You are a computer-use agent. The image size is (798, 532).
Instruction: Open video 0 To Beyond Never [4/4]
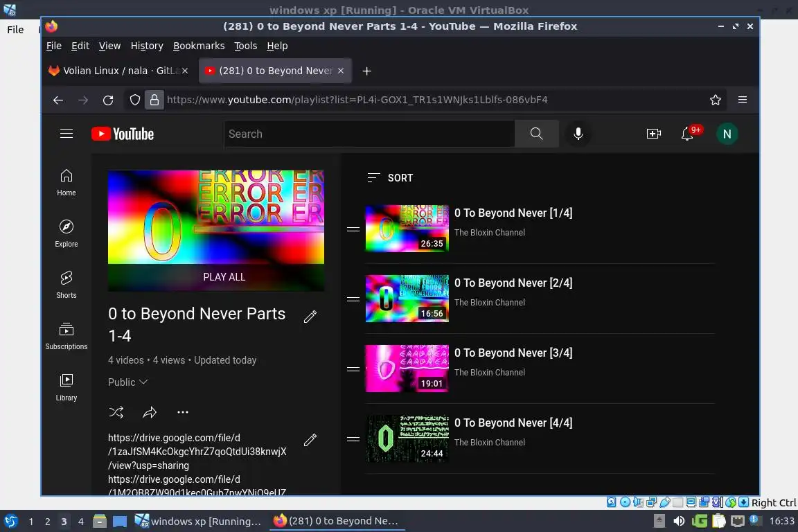click(513, 423)
